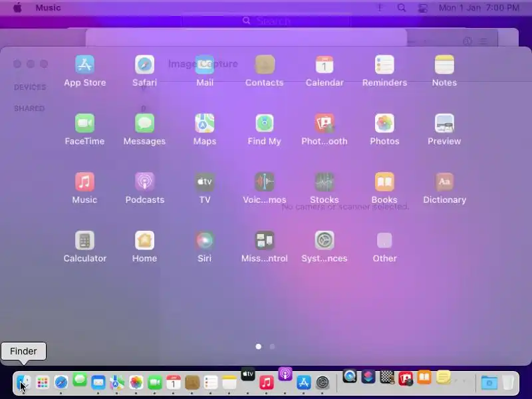Screen dimensions: 532x399
Task: Click Finder in the Dock
Action: [24, 383]
